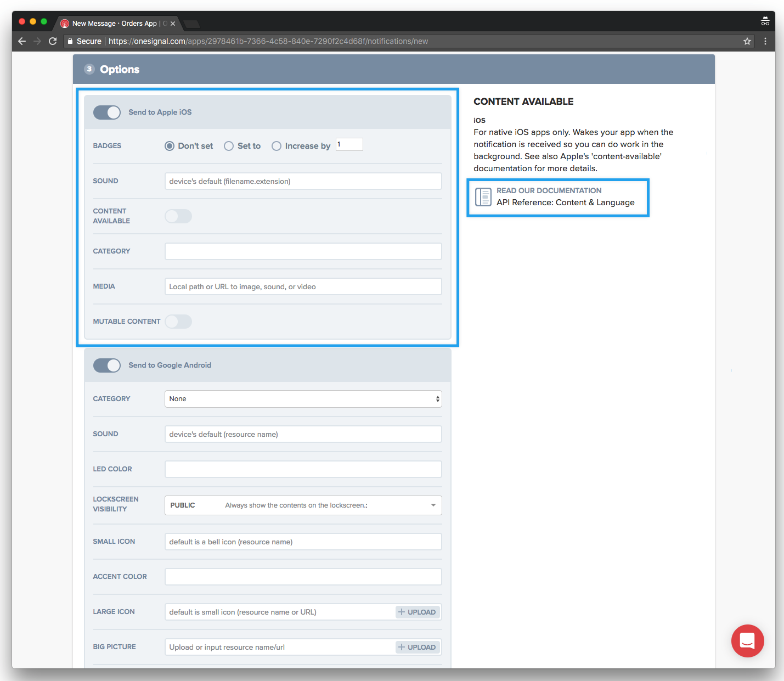This screenshot has width=784, height=681.
Task: Click the incognito icon in title bar
Action: point(765,22)
